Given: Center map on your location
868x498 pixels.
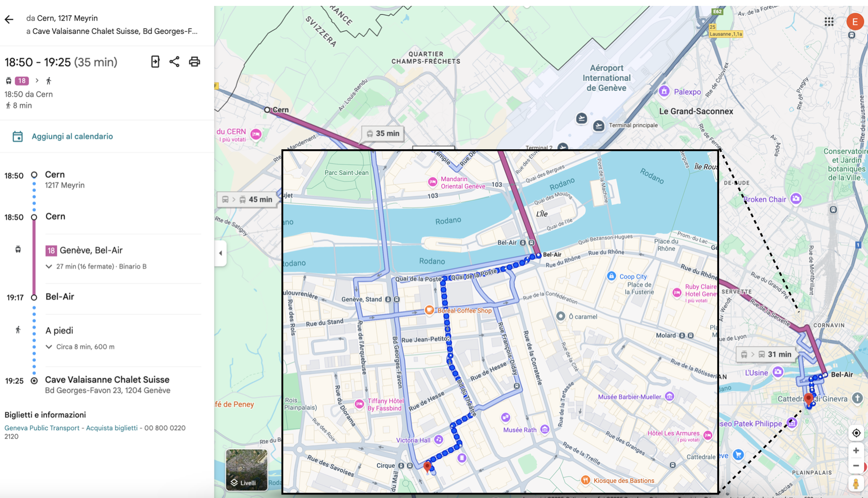Looking at the screenshot, I should click(856, 433).
